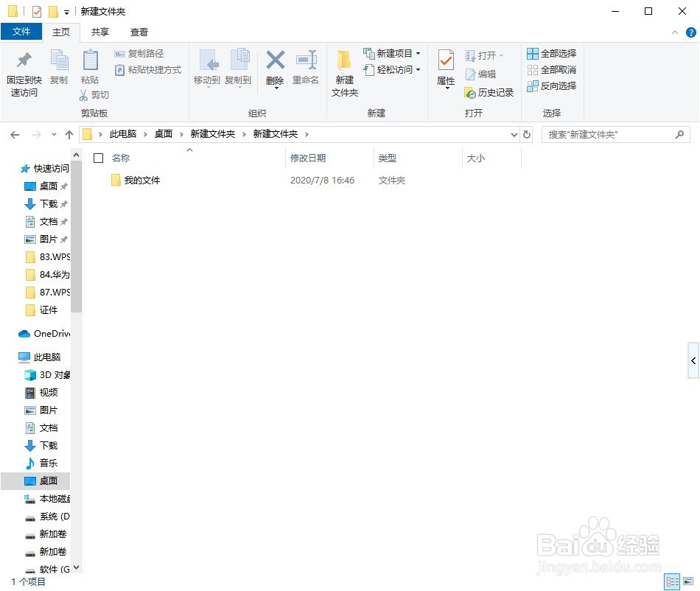Screen dimensions: 700x591
Task: Open the address bar history dropdown
Action: 514,133
